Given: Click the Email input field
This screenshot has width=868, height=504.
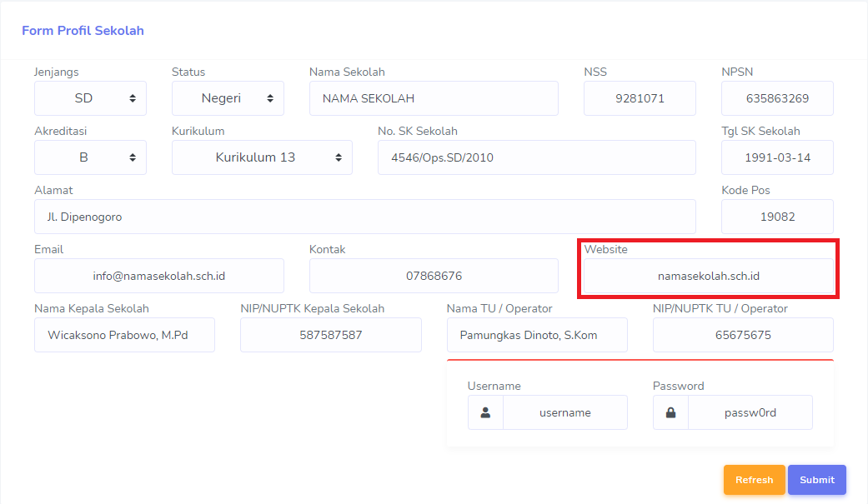Looking at the screenshot, I should (x=158, y=276).
